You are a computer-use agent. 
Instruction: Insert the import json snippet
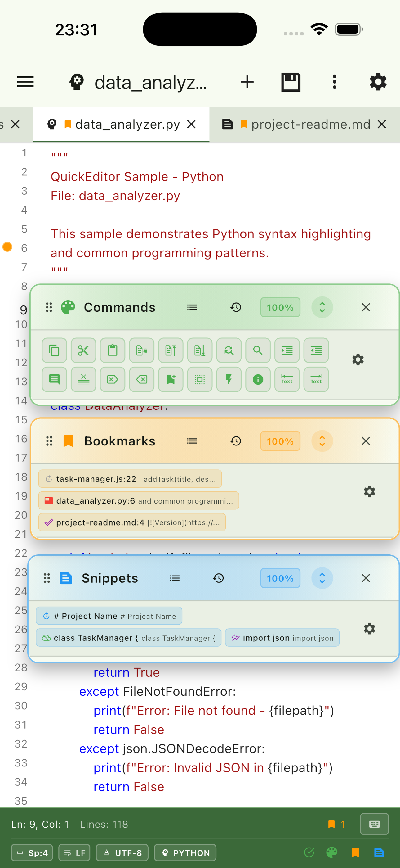coord(282,638)
